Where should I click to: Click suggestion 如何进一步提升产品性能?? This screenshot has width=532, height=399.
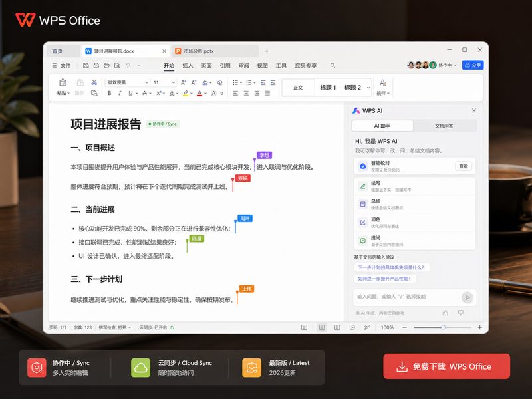(x=384, y=279)
